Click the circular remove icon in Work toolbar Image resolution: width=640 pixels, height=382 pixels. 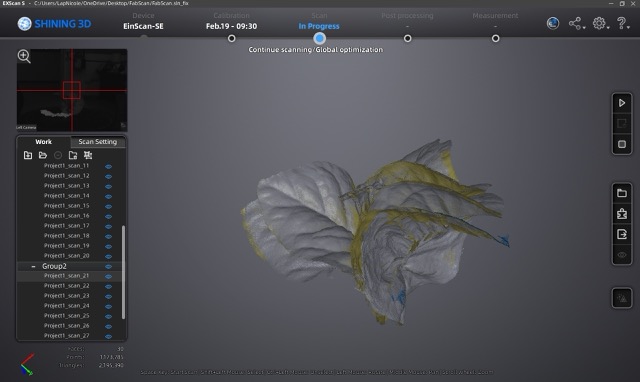[58, 155]
